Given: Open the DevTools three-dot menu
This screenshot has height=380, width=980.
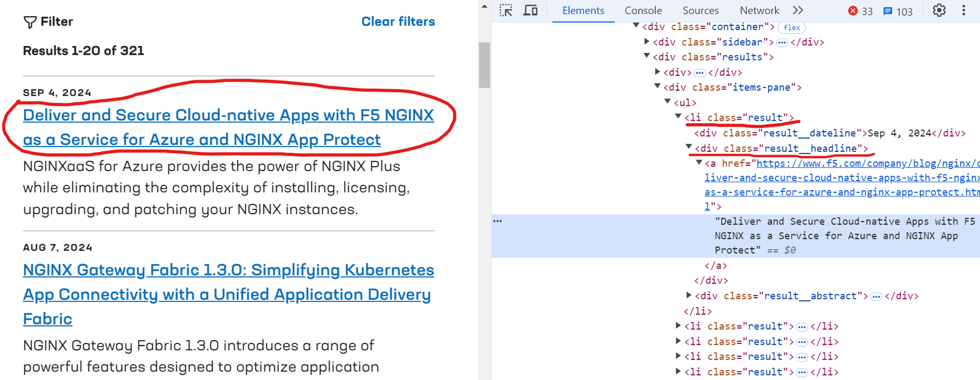Looking at the screenshot, I should [964, 10].
